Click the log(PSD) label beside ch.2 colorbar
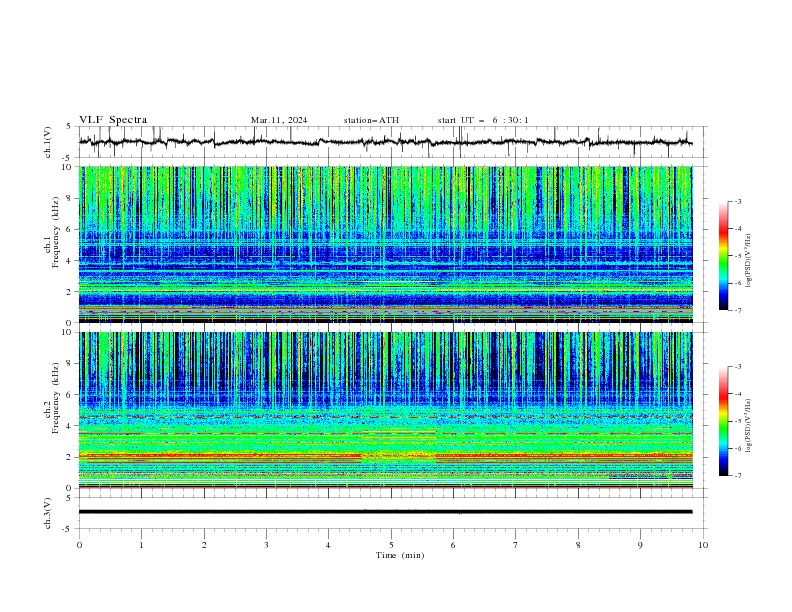This screenshot has width=792, height=612. click(749, 426)
